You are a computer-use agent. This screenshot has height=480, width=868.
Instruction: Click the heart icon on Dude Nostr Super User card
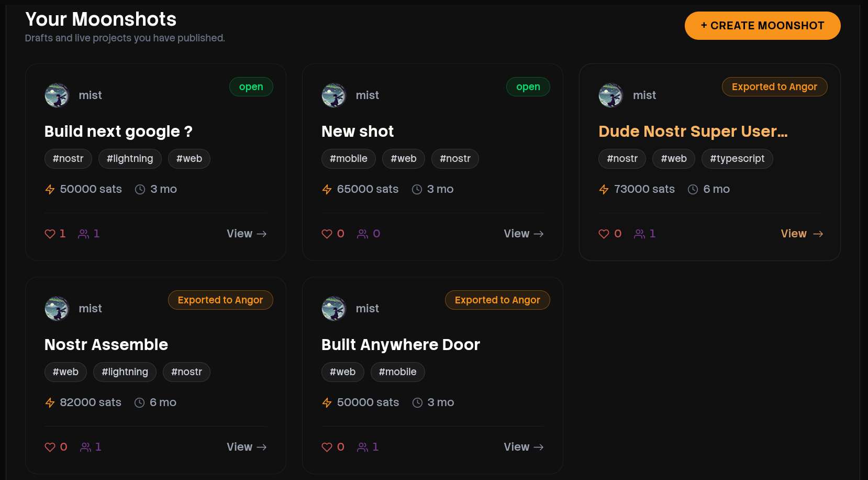tap(604, 234)
